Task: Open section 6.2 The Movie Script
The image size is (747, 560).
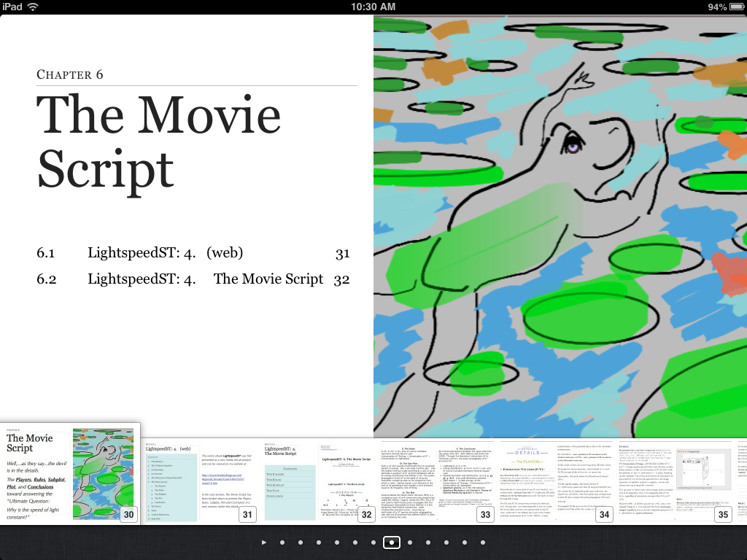Action: coord(184,279)
